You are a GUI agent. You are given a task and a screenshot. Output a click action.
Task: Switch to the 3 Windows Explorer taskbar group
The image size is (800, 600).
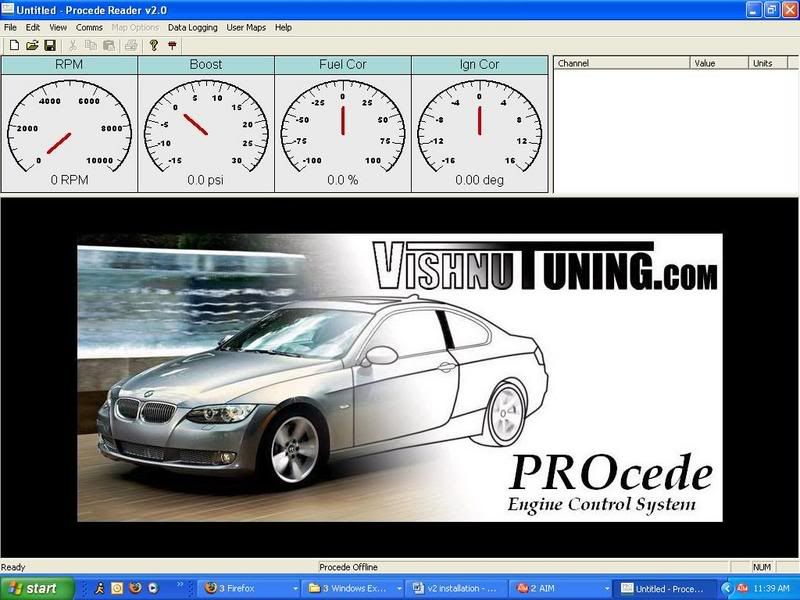click(x=354, y=588)
